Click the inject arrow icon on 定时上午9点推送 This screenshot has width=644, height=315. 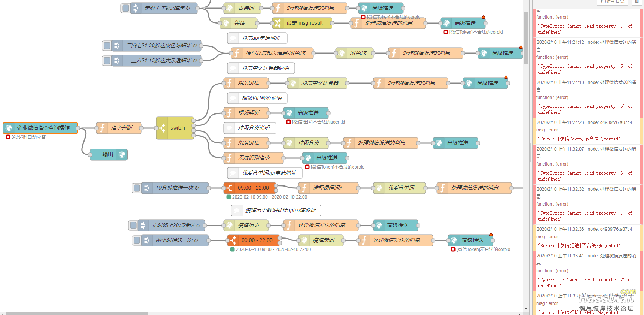135,8
